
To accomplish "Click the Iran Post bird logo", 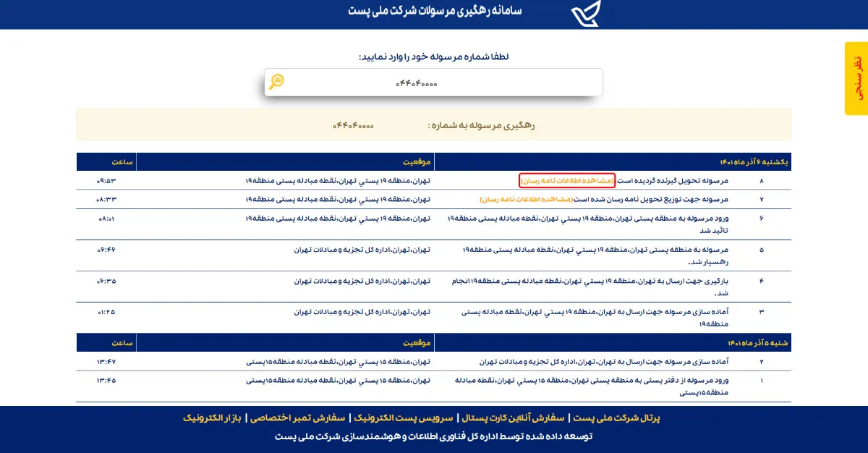I will (x=586, y=13).
